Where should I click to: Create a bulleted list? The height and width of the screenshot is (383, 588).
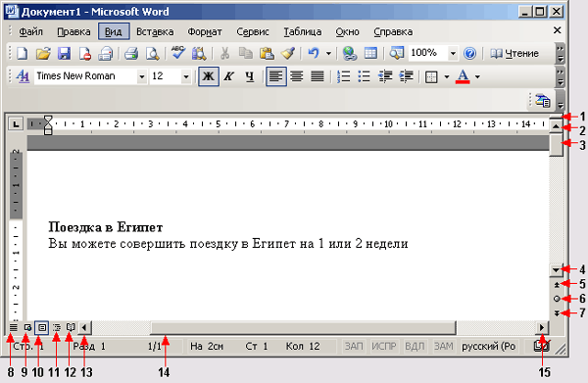pos(365,76)
